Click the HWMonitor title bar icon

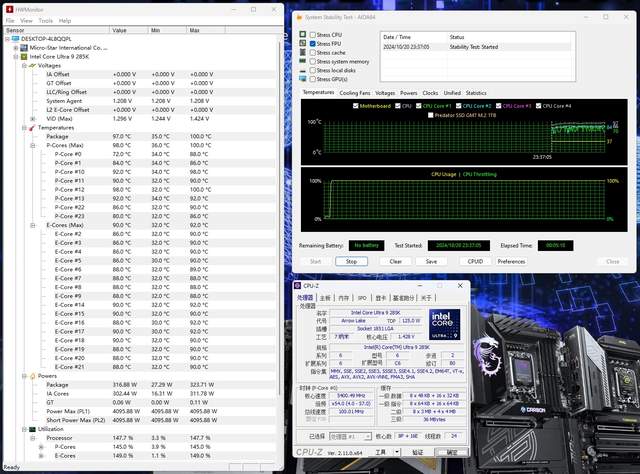[x=9, y=9]
